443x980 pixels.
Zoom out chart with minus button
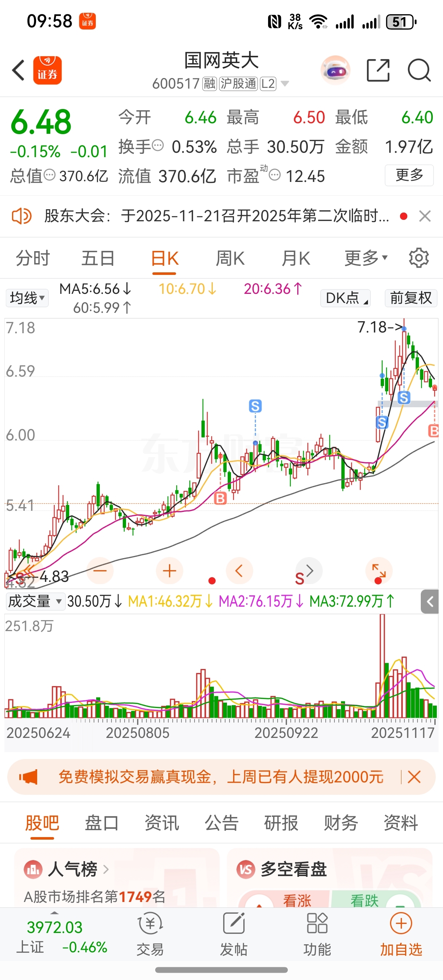coord(101,571)
